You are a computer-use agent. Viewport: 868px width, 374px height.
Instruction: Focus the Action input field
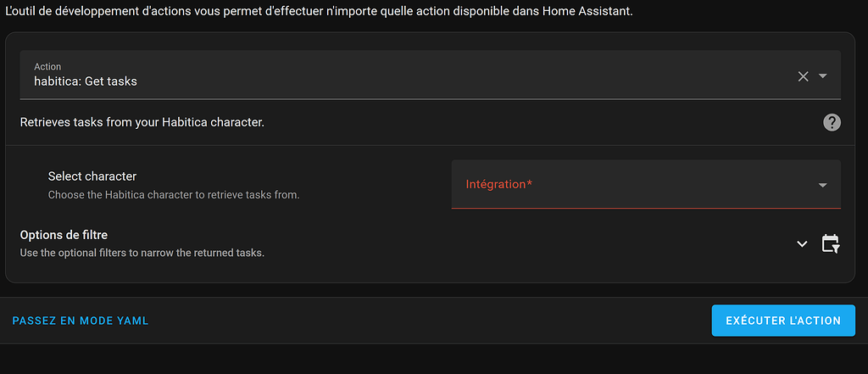tap(430, 75)
